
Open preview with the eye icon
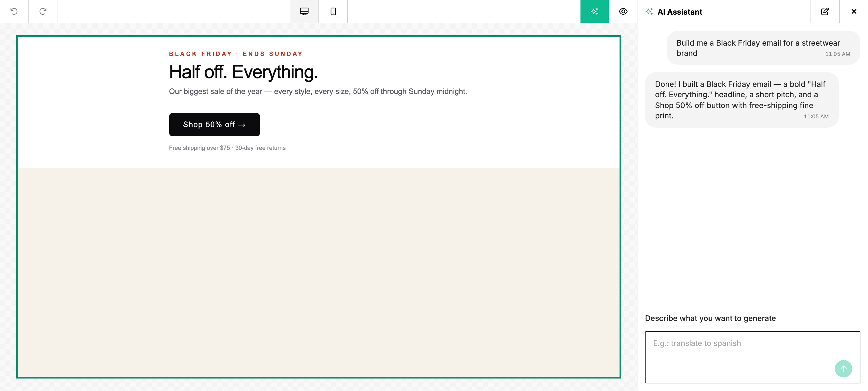[x=623, y=11]
